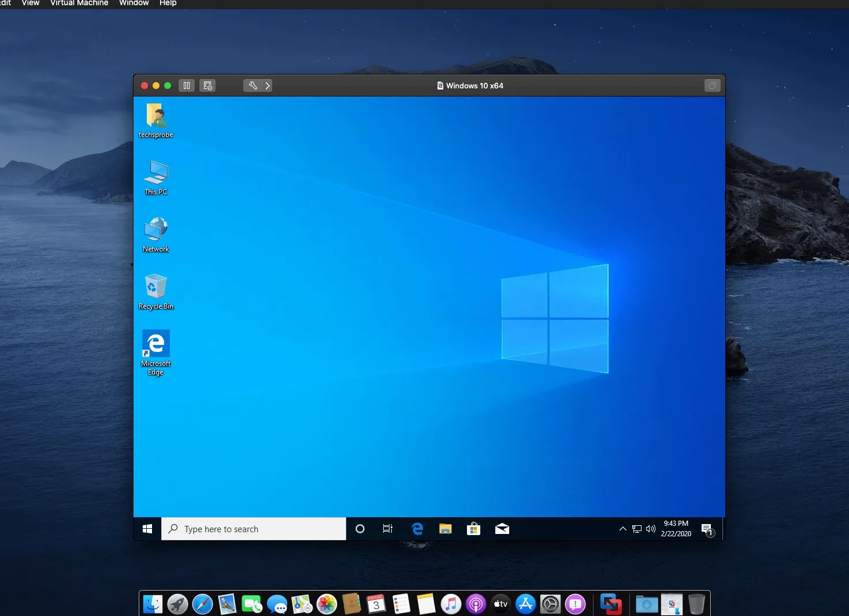Open Finder from the Dock

[x=153, y=604]
